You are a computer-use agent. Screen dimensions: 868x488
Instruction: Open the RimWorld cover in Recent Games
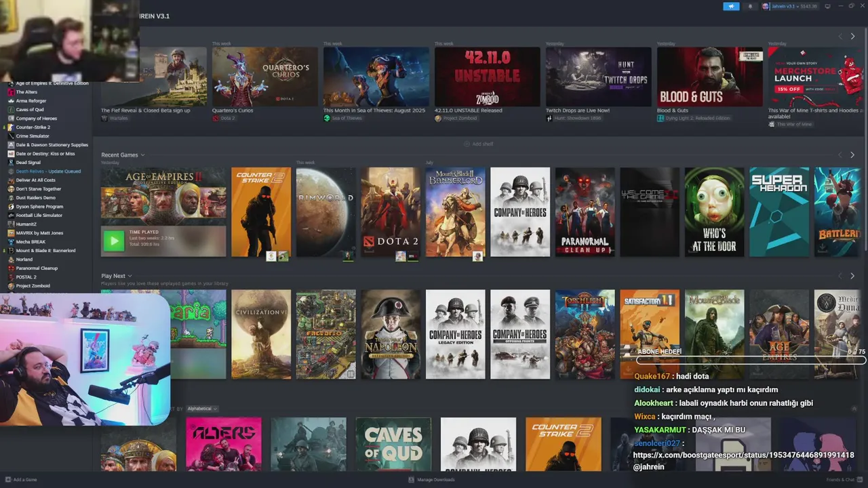[325, 212]
